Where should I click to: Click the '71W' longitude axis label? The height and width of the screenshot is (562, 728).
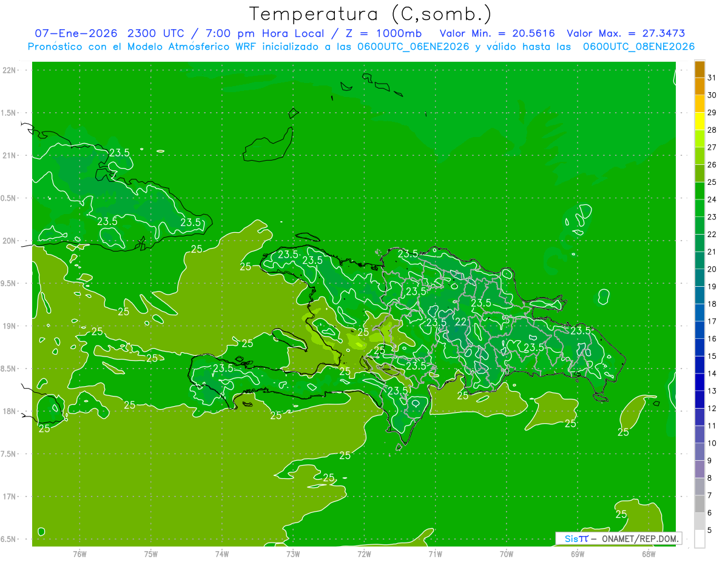coord(435,554)
